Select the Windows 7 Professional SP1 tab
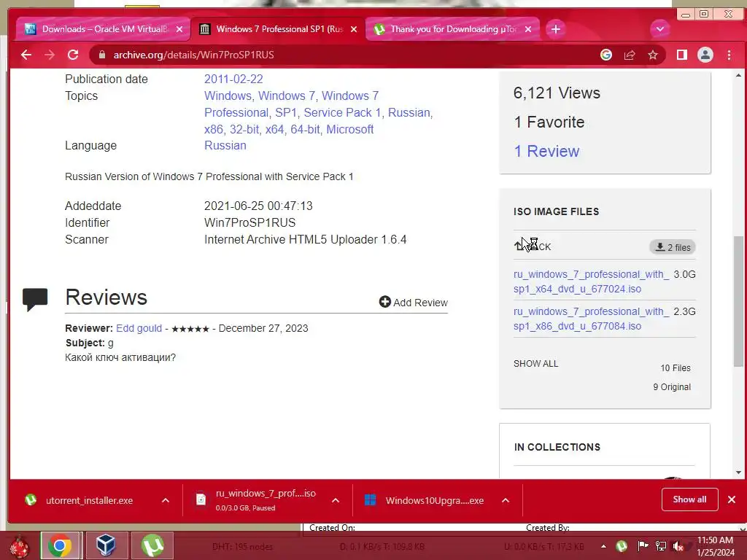The height and width of the screenshot is (560, 747). point(279,29)
